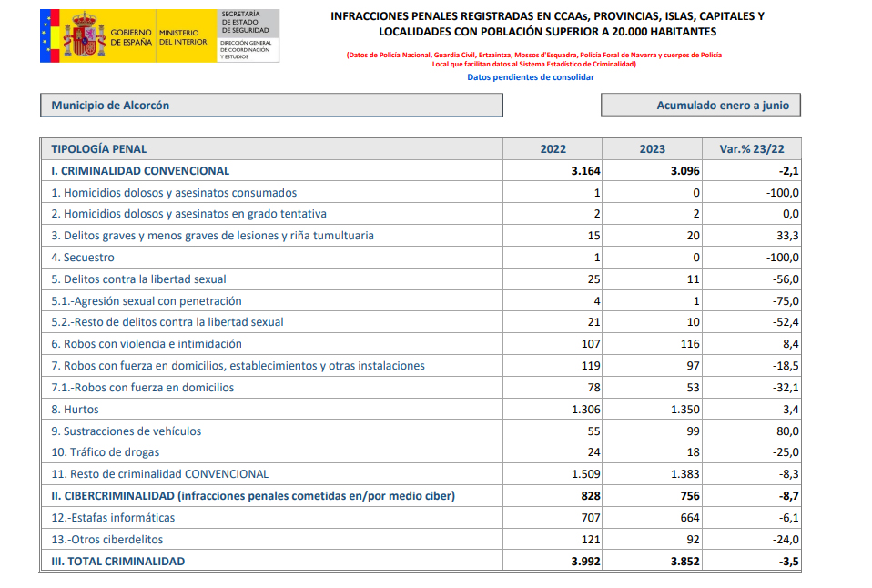Click the III. TOTAL CRIMINALIDAD row label
872x588 pixels.
click(118, 562)
